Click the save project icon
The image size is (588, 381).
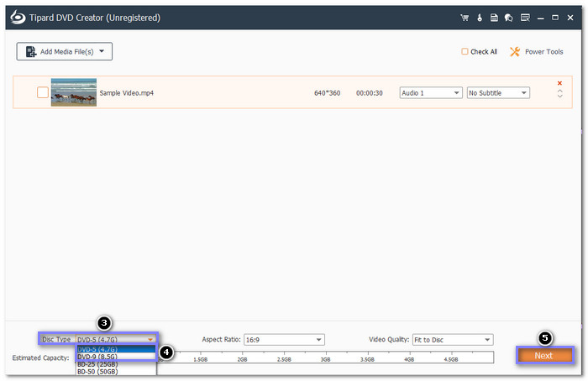494,18
